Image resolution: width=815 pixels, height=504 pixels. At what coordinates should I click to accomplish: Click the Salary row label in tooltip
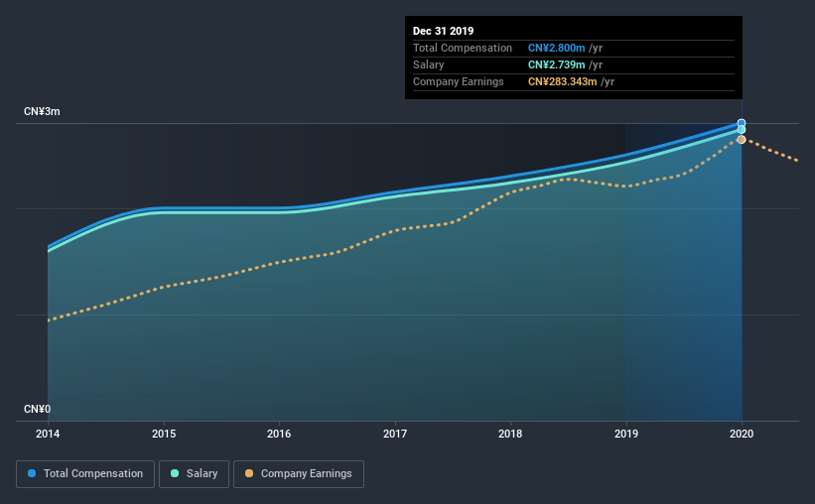[x=428, y=64]
